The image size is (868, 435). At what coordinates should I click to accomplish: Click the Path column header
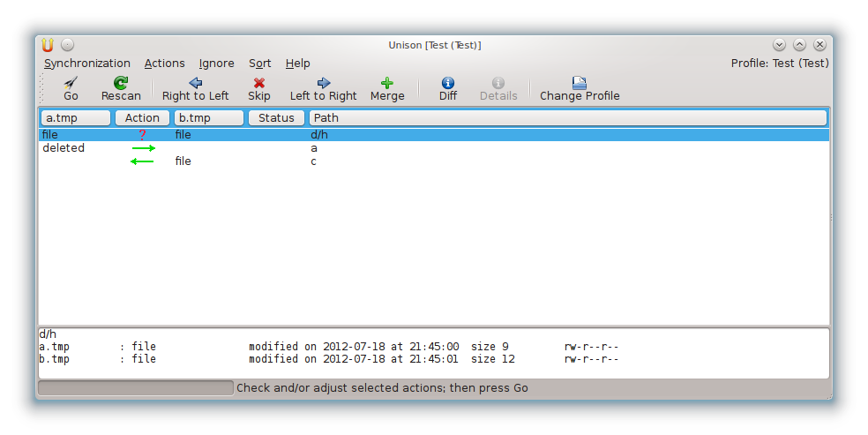tap(567, 117)
